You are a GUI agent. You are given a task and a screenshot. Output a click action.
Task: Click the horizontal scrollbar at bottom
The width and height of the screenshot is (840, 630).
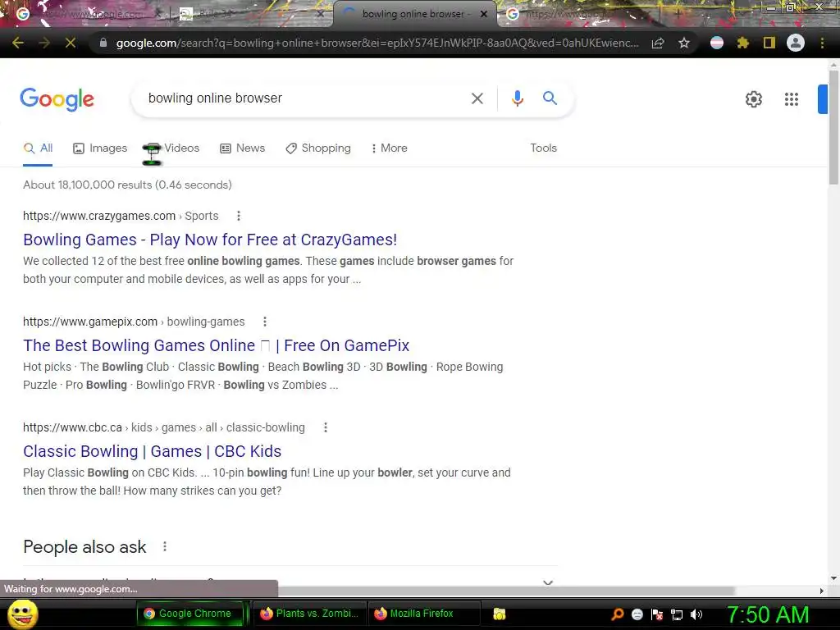click(x=506, y=591)
